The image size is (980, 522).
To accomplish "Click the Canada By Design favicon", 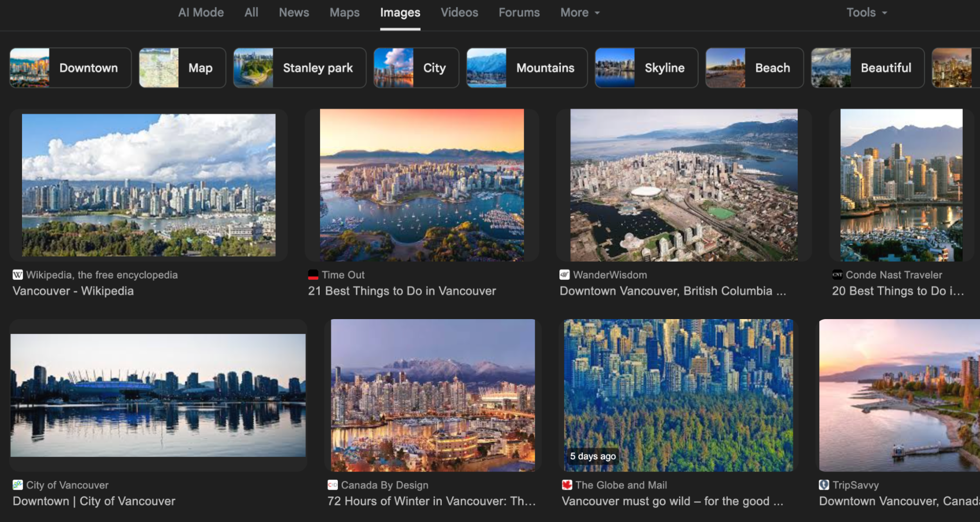I will tap(333, 485).
